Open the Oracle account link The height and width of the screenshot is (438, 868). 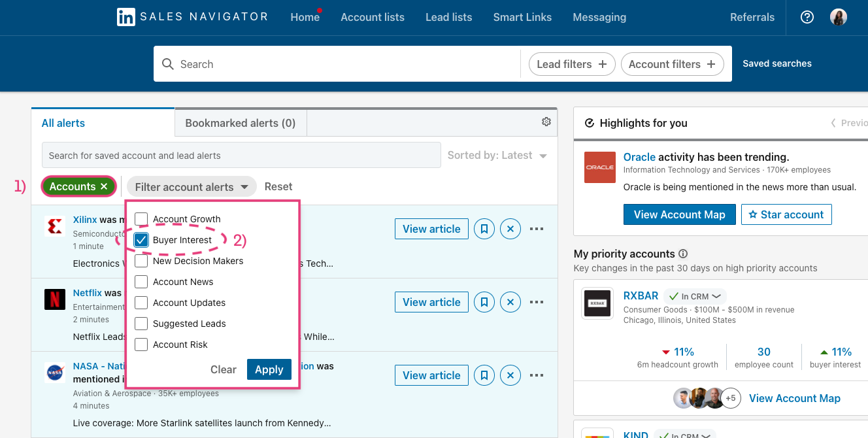coord(639,157)
